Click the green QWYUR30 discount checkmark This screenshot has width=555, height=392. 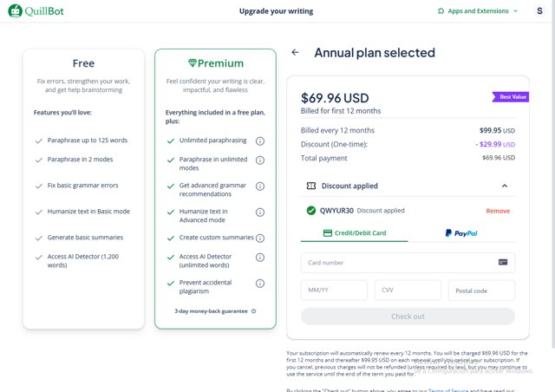(310, 211)
